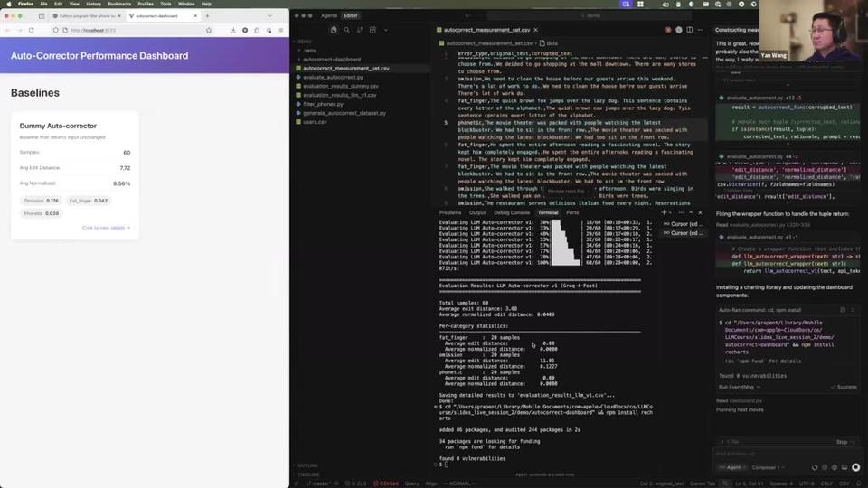This screenshot has width=868, height=488.
Task: Open Click to view details link
Action: tap(106, 228)
